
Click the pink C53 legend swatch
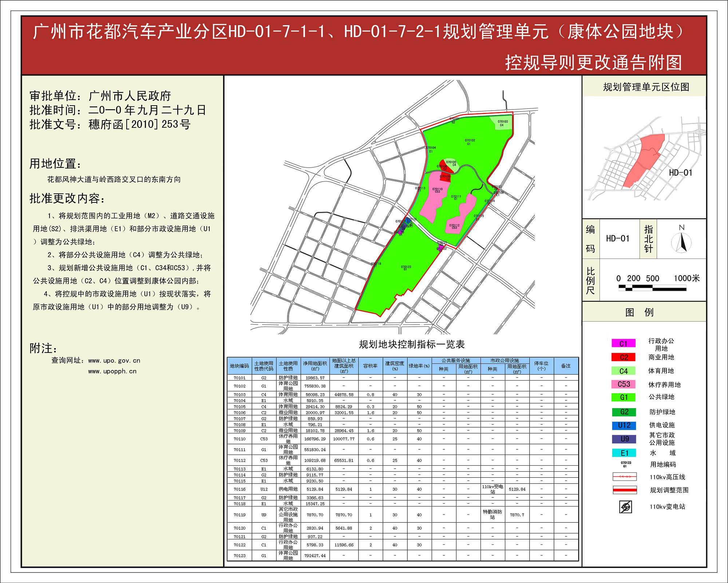coord(624,384)
